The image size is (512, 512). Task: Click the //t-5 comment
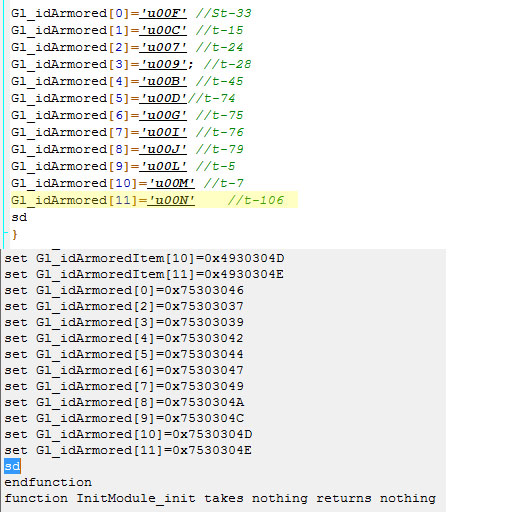pyautogui.click(x=215, y=167)
